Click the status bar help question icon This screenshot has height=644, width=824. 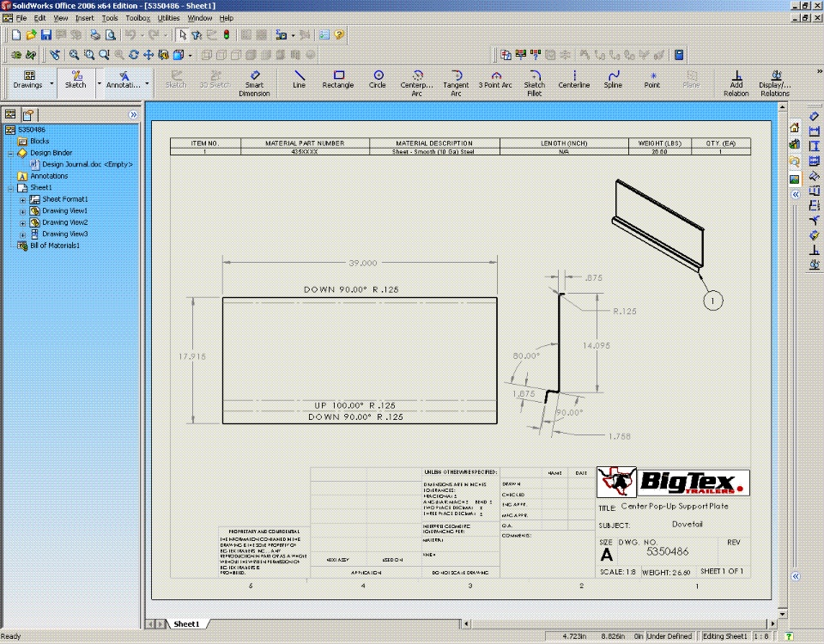[788, 636]
